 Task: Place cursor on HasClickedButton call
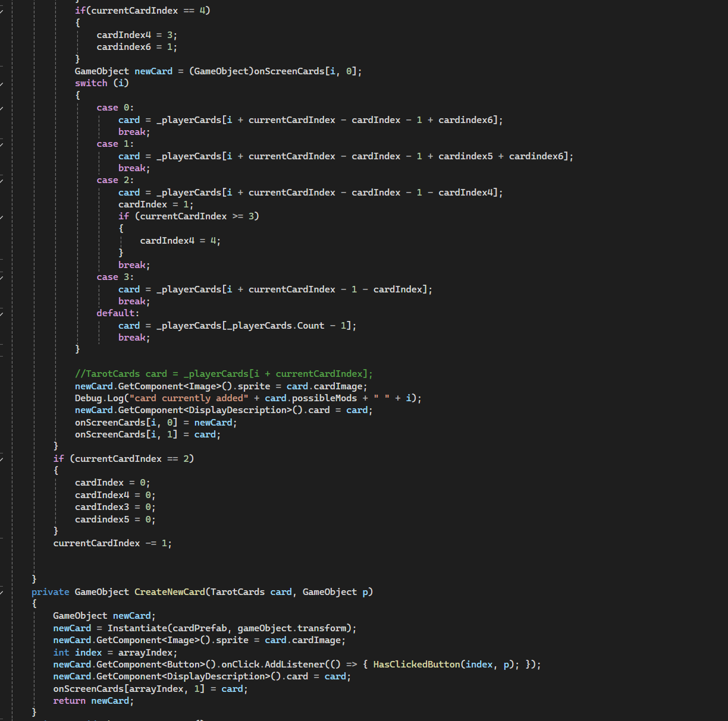pyautogui.click(x=416, y=665)
